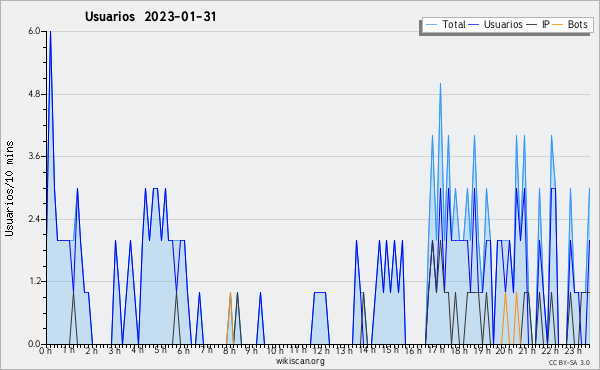Select the 'Total' legend entry
The image size is (600, 370).
coord(453,24)
